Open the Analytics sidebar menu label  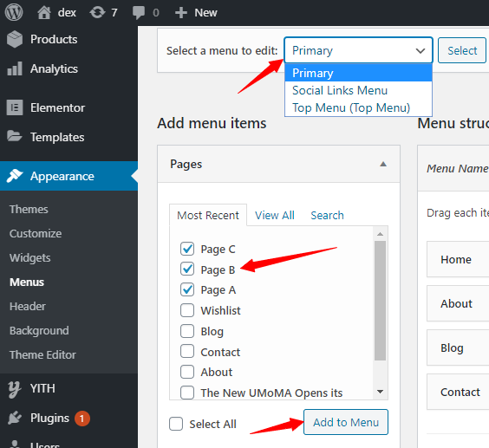[54, 68]
